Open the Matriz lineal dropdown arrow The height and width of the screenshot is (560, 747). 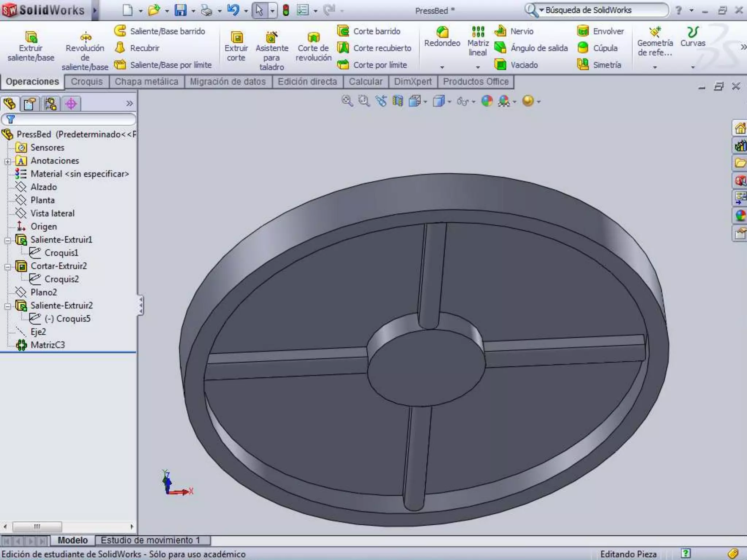478,67
